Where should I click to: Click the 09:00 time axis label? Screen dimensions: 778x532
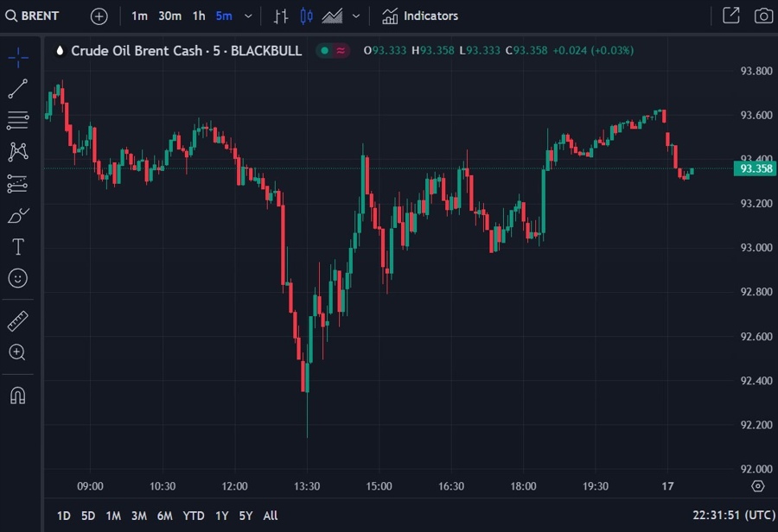tap(90, 486)
